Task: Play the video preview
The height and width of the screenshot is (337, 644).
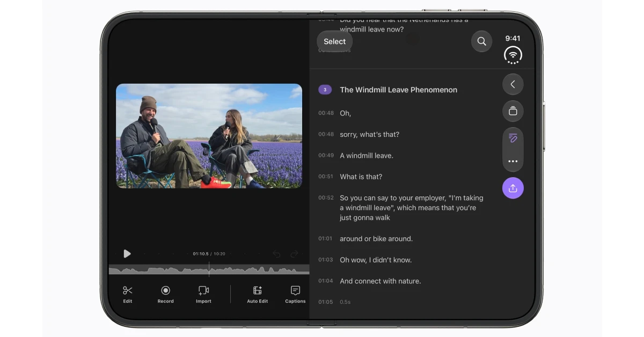Action: (x=127, y=254)
